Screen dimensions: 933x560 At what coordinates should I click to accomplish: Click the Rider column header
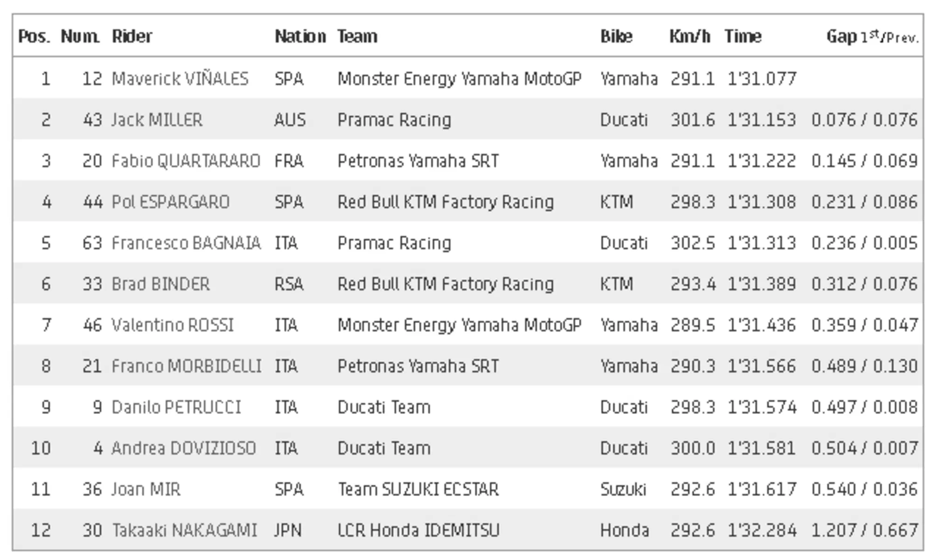[132, 36]
